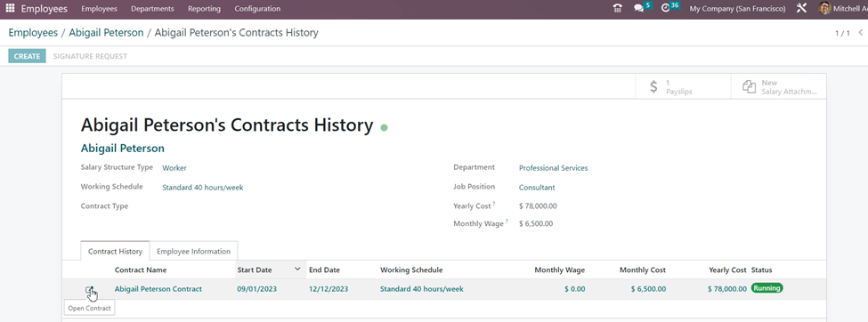The image size is (868, 322).
Task: Sort by Monthly Cost column header
Action: (643, 270)
